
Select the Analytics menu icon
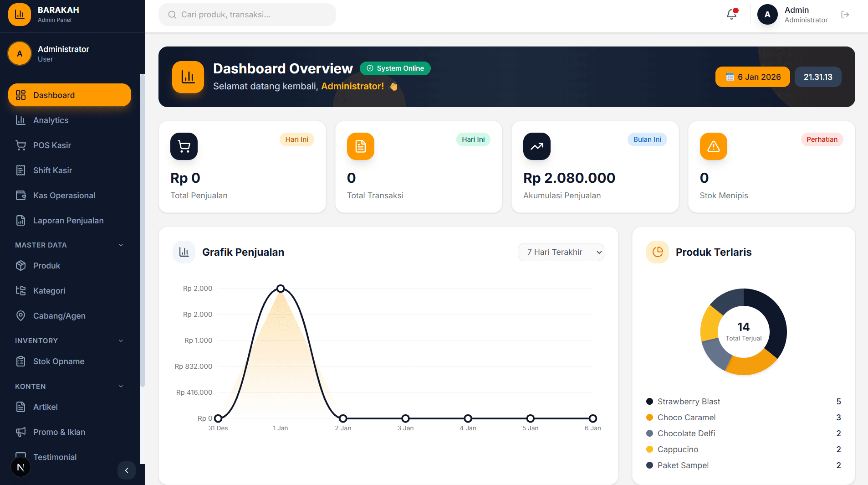21,120
